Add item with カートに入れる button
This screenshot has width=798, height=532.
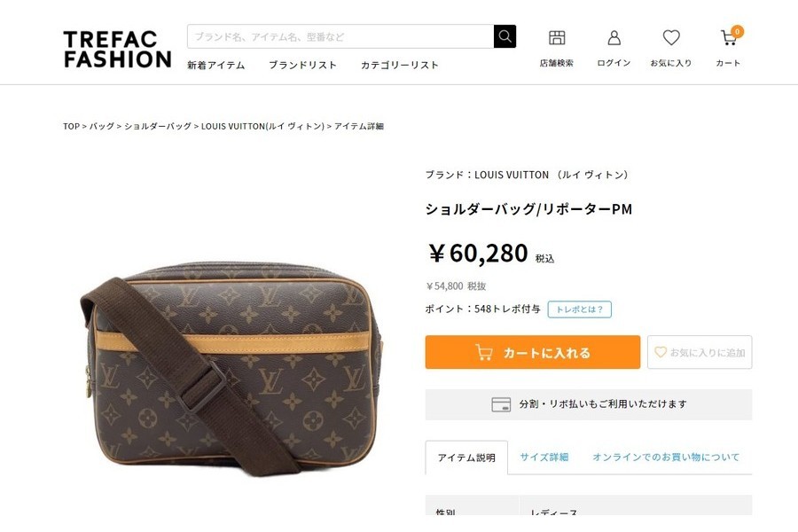(x=532, y=352)
